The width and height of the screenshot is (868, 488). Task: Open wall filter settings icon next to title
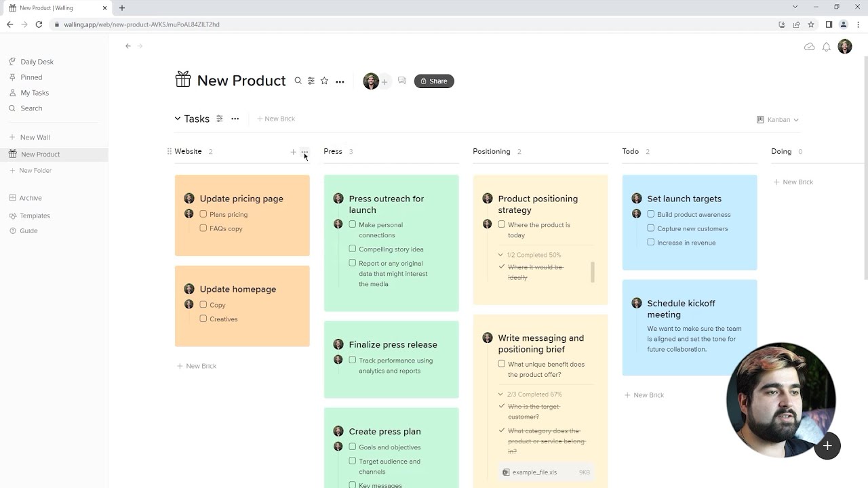(x=311, y=81)
